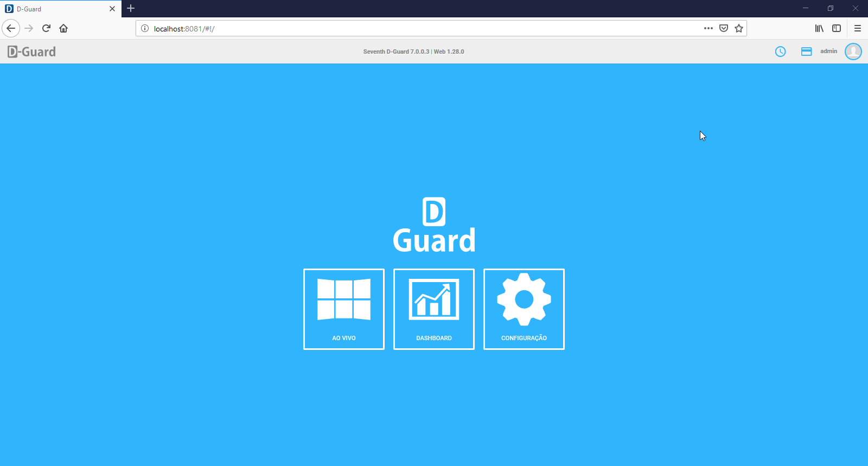Select the D-Guard browser tab
868x466 pixels.
pyautogui.click(x=61, y=9)
